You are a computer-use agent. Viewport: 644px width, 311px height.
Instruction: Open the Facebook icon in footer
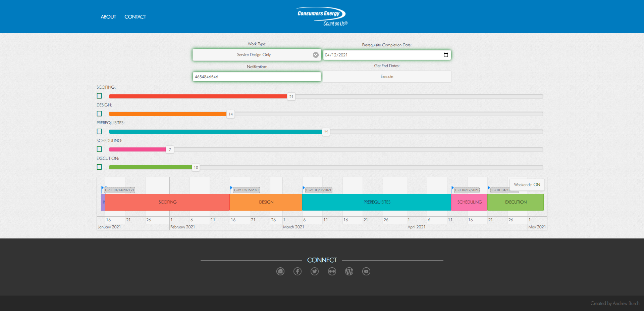tap(298, 271)
